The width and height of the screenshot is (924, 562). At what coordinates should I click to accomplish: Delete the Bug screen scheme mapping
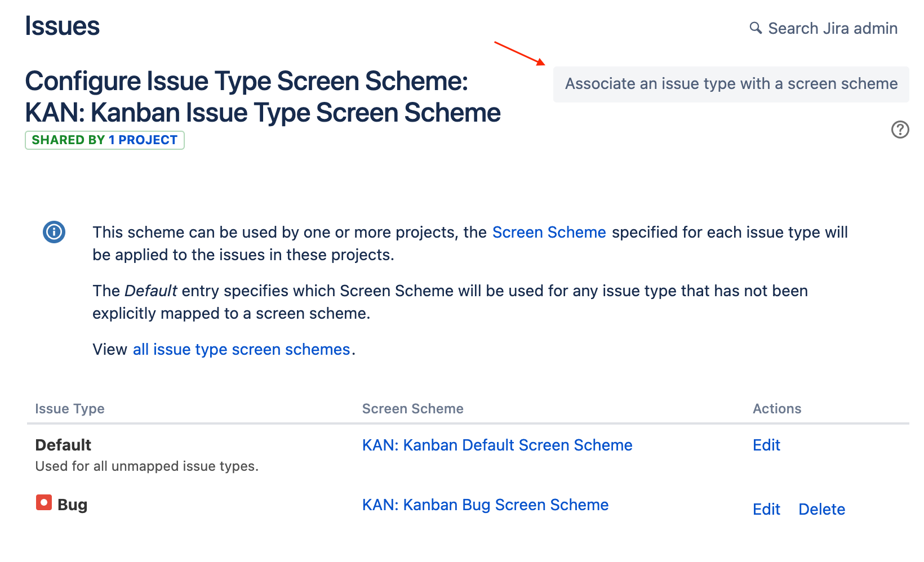click(821, 509)
